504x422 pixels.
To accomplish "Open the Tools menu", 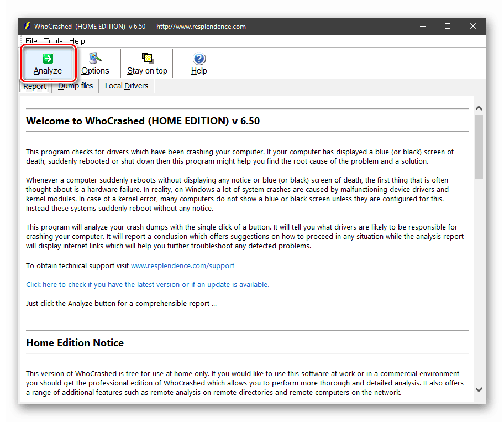I will point(53,41).
